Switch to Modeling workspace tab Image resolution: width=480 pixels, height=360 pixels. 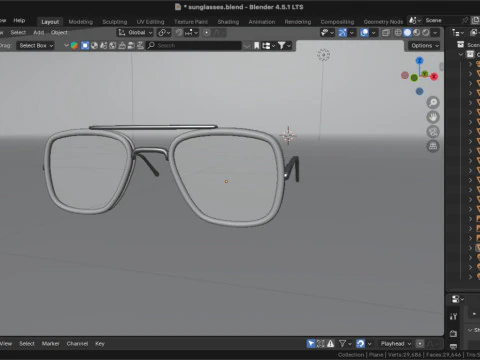pyautogui.click(x=81, y=22)
